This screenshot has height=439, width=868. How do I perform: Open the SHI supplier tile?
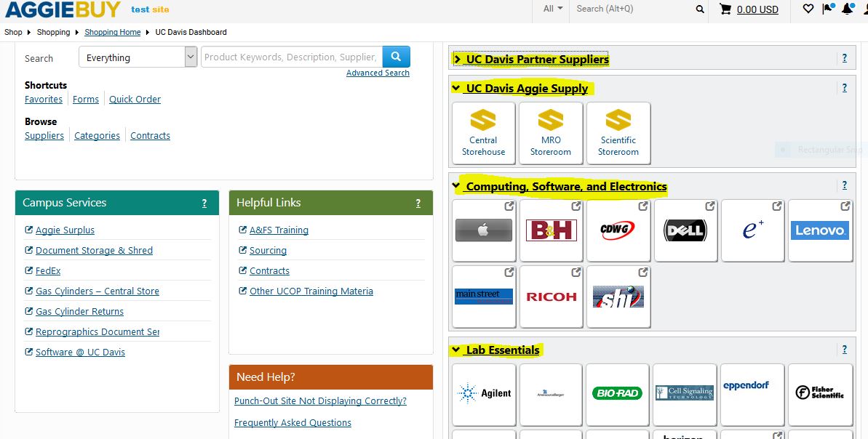point(618,297)
